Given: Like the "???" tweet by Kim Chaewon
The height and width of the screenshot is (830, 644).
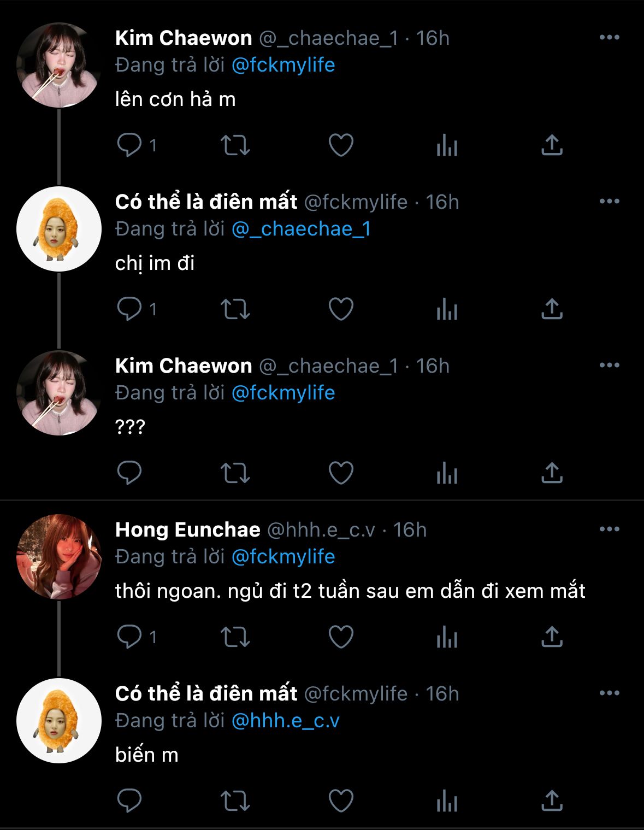Looking at the screenshot, I should [341, 473].
